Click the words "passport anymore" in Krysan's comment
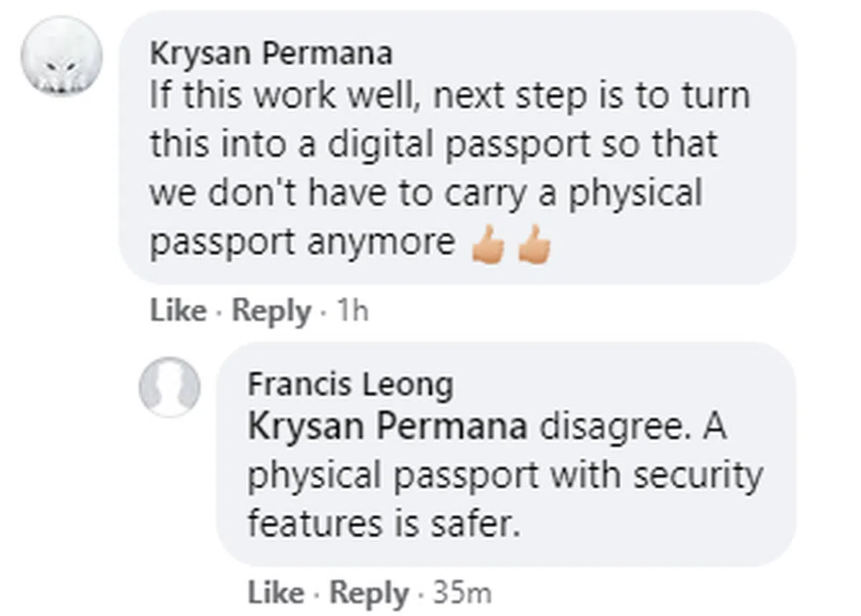Viewport: 861px width, 616px height. click(302, 242)
